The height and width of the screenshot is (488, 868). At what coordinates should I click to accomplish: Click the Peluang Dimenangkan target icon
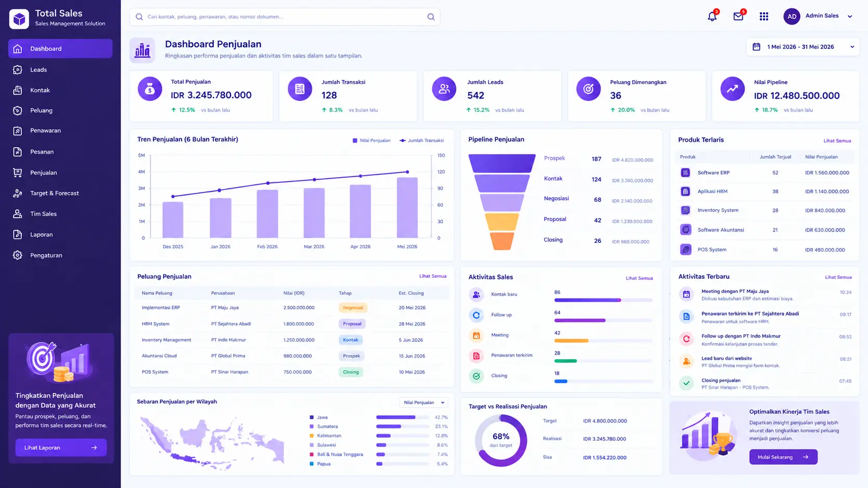(589, 89)
